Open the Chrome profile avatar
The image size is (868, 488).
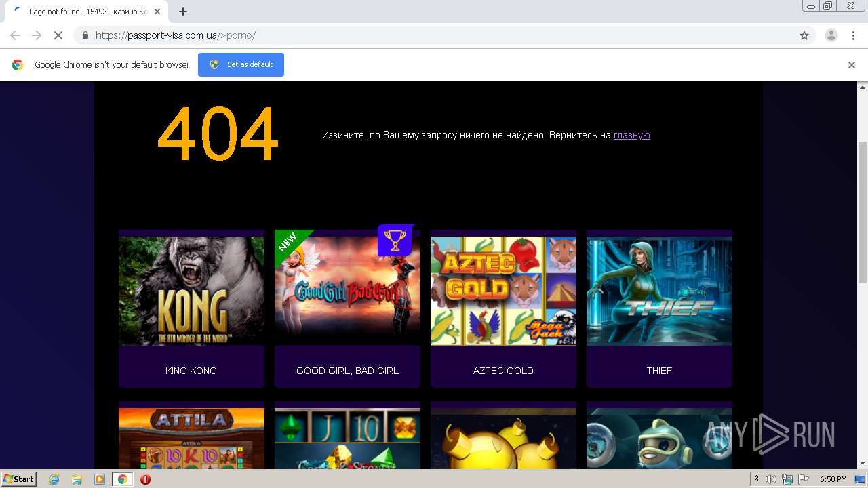(x=831, y=35)
